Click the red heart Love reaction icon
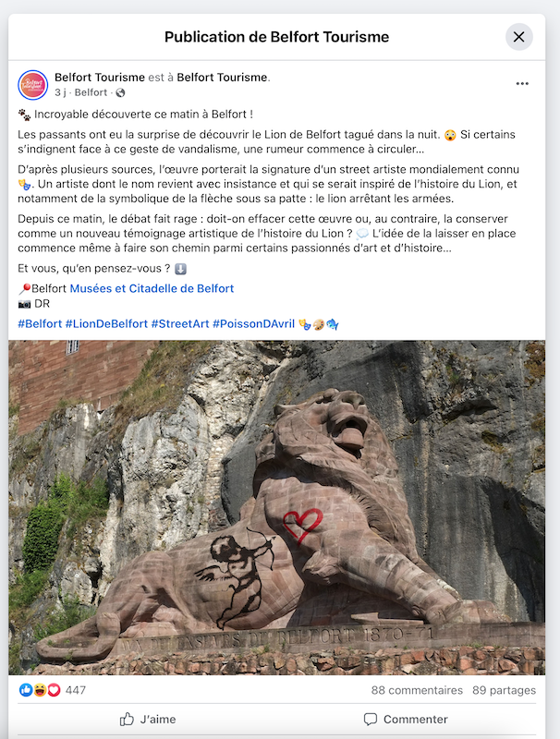This screenshot has height=739, width=560. 55,690
